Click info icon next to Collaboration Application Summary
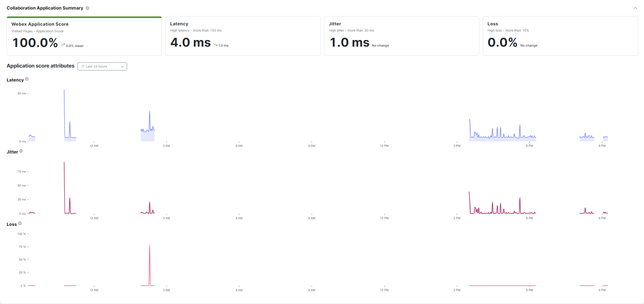The image size is (644, 304). point(87,8)
